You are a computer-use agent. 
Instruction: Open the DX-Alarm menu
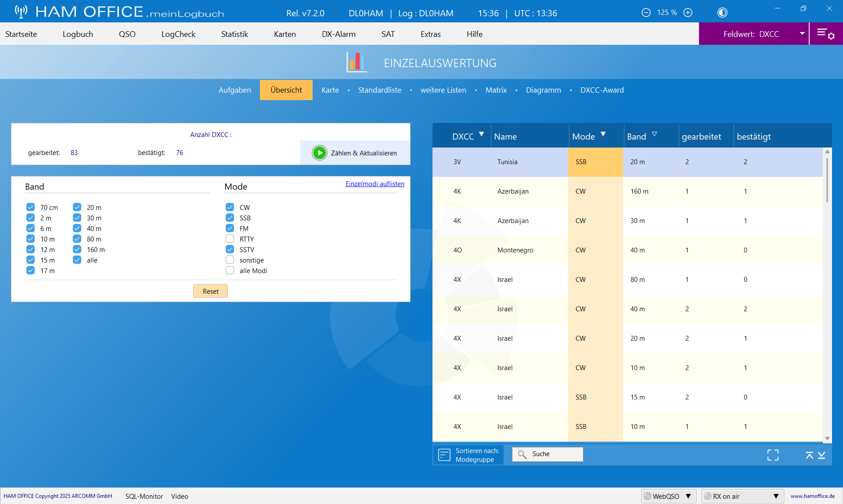click(339, 34)
